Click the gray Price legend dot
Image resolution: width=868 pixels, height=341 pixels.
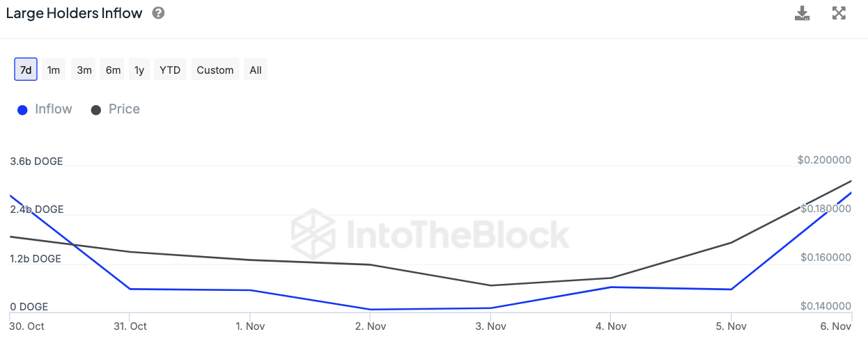point(96,110)
